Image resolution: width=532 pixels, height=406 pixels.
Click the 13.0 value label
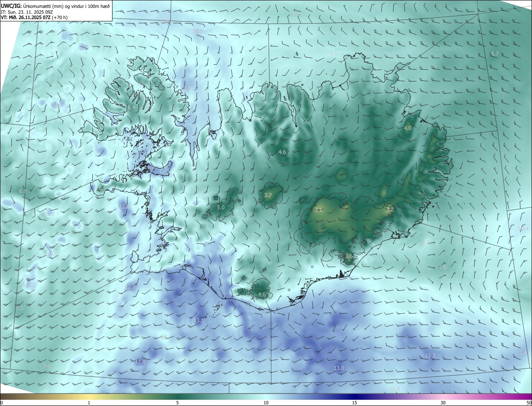339,368
